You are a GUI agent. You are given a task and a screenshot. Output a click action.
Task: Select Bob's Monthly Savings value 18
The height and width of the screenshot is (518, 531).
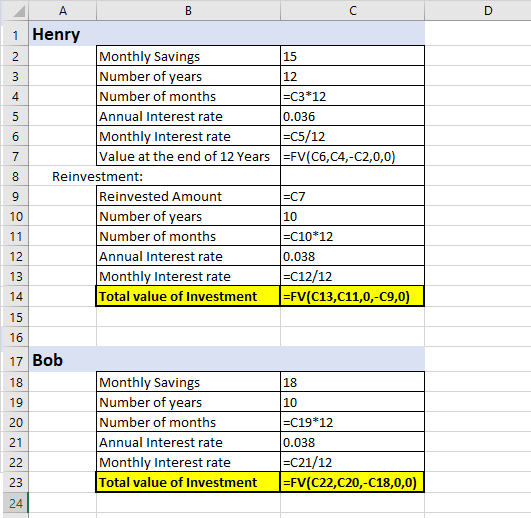353,382
